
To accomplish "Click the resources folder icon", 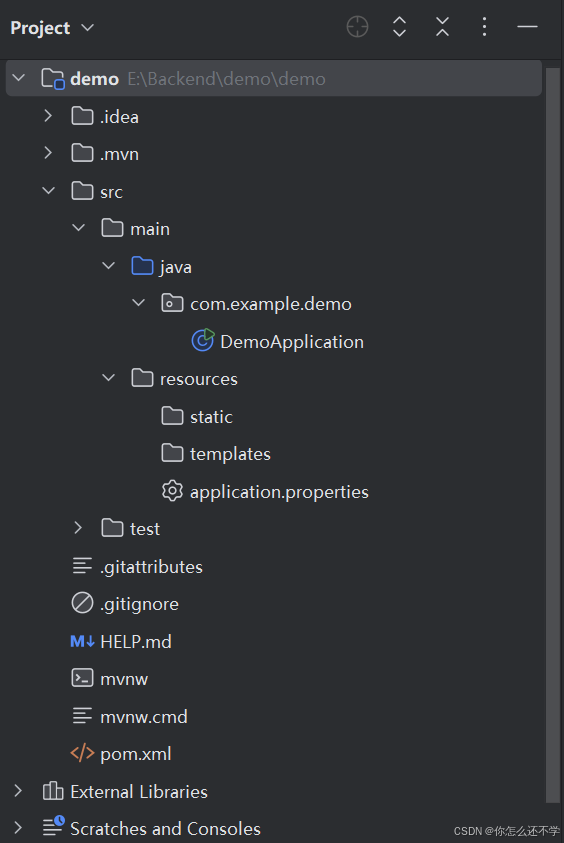I will pyautogui.click(x=142, y=378).
